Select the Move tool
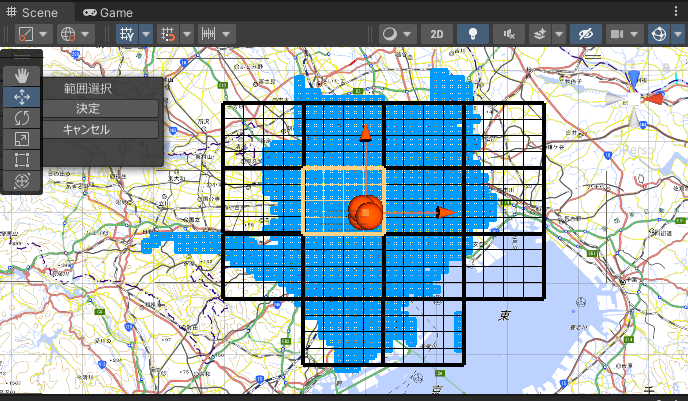 point(22,97)
